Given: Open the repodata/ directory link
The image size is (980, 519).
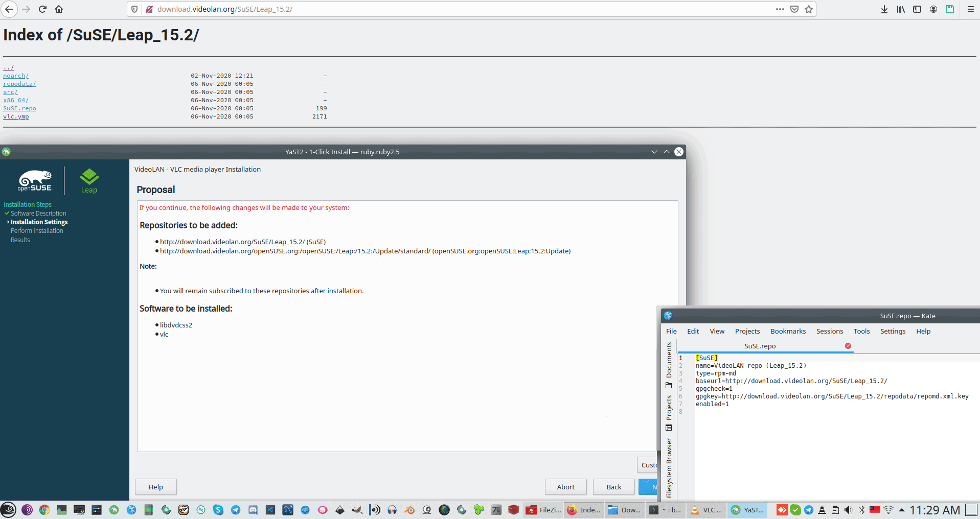Looking at the screenshot, I should tap(19, 84).
